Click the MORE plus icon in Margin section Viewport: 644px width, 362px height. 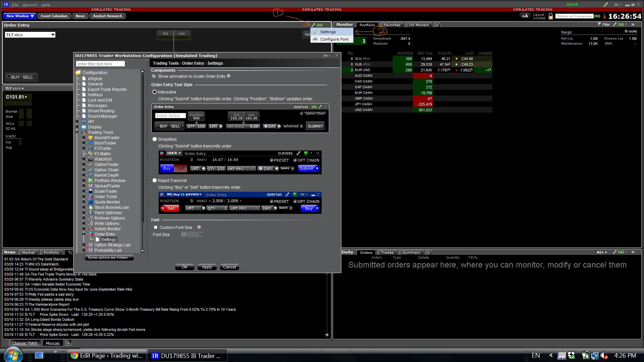point(626,31)
